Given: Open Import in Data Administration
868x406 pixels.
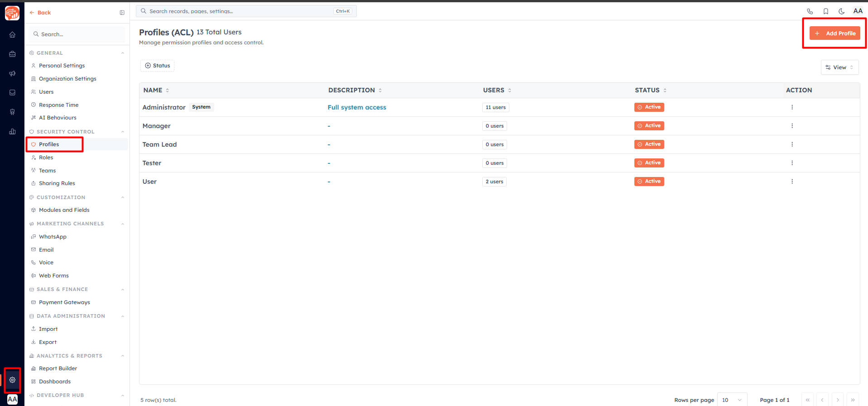Looking at the screenshot, I should tap(48, 329).
